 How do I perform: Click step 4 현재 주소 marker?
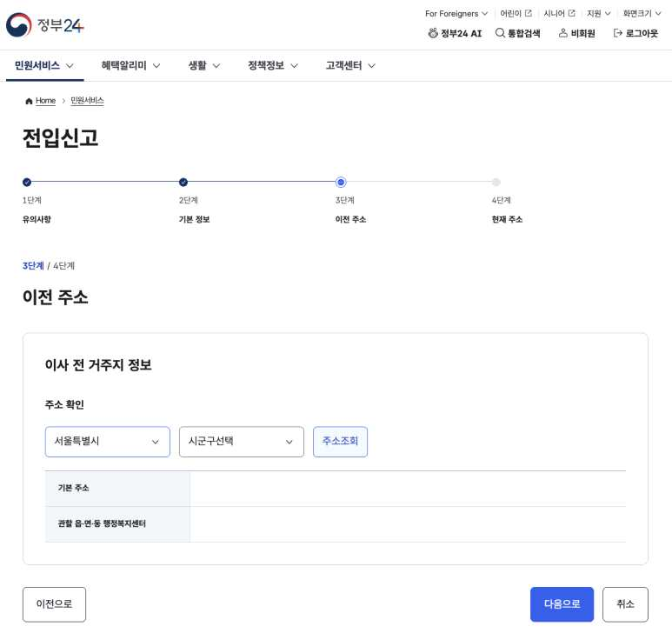click(496, 182)
